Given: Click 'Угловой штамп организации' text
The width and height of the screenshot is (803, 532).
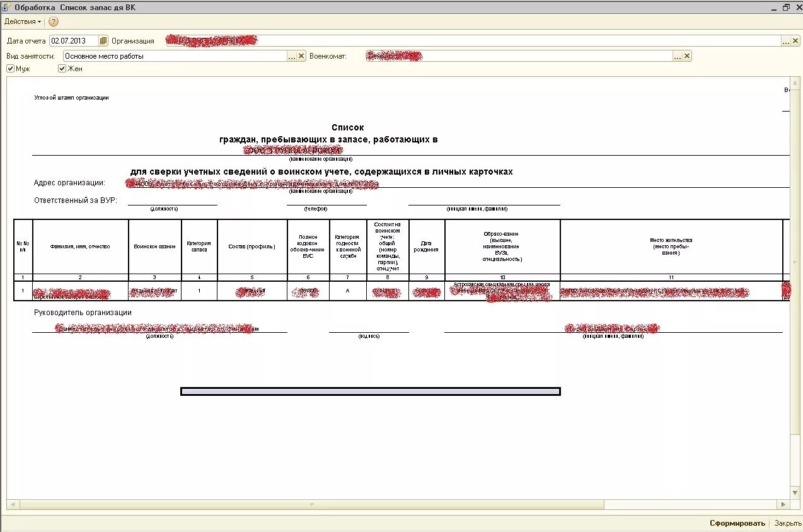Looking at the screenshot, I should 71,98.
